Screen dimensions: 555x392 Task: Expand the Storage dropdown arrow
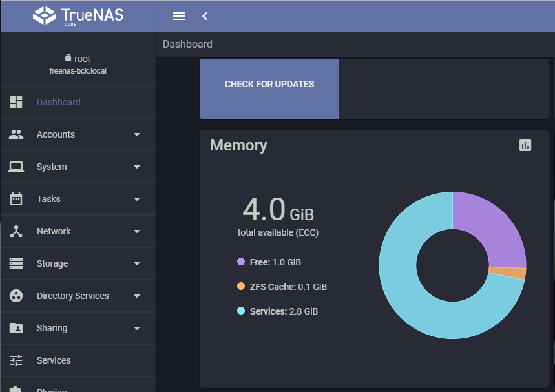[x=137, y=263]
